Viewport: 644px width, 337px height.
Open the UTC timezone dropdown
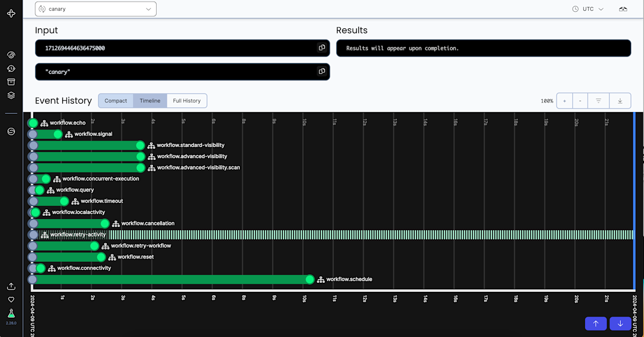pos(588,9)
